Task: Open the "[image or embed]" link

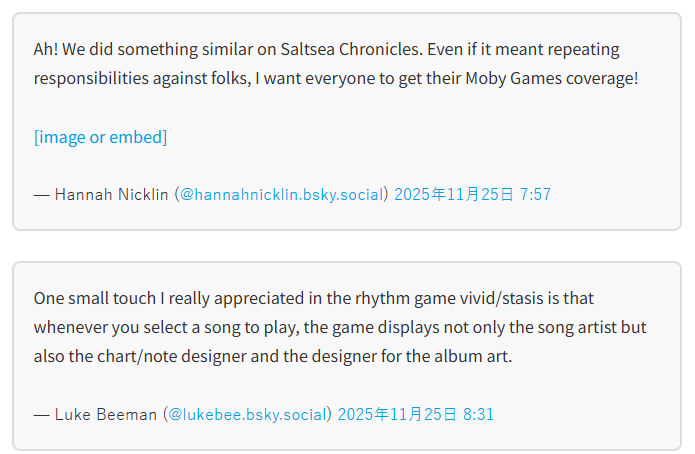Action: click(x=100, y=137)
